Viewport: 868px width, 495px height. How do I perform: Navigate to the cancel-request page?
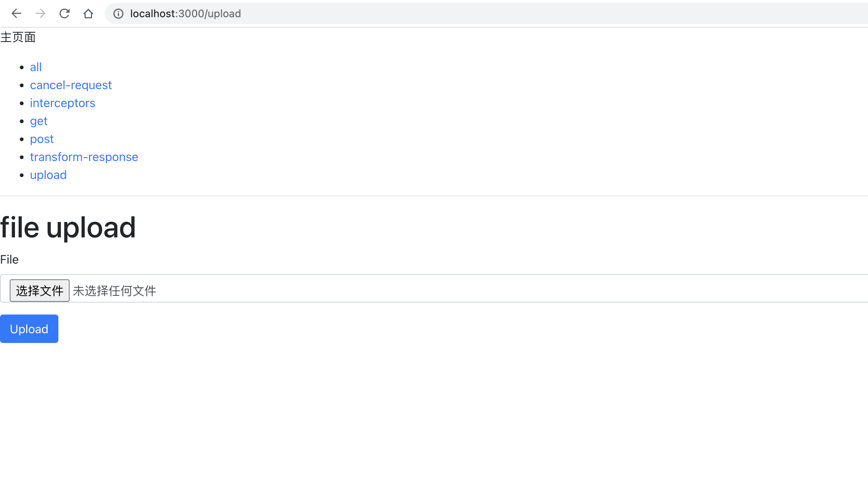pyautogui.click(x=71, y=85)
